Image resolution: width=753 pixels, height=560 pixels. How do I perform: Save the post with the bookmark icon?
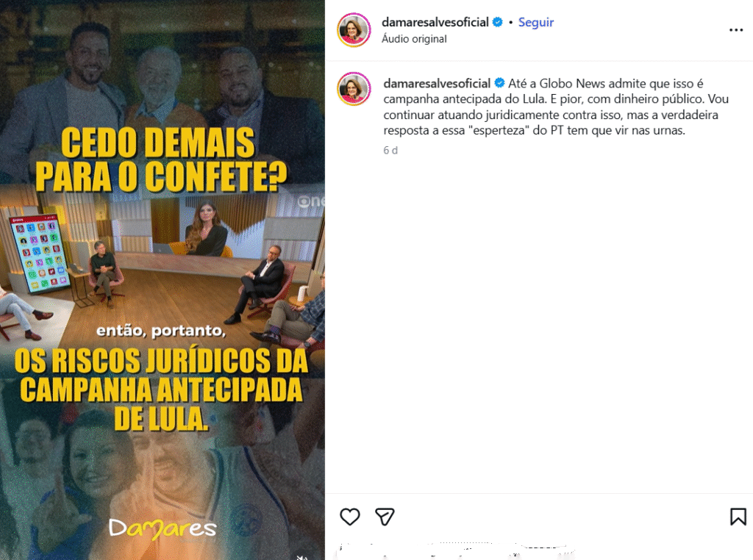(x=738, y=517)
